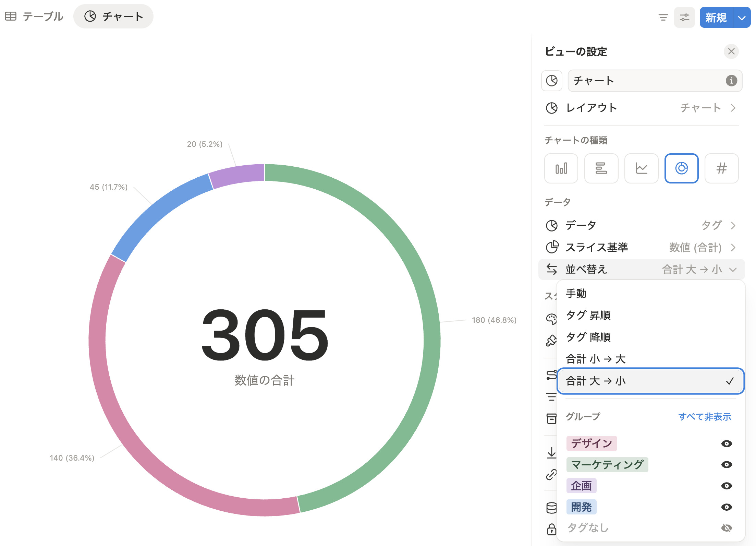Toggle visibility of the マーケティング group
Screen dimensions: 756x546
pos(727,465)
